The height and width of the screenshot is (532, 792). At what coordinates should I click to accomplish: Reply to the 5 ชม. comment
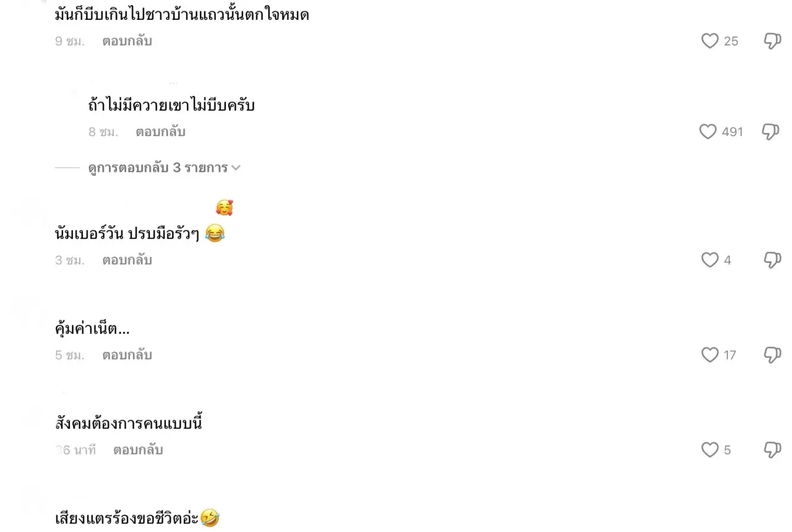(127, 355)
